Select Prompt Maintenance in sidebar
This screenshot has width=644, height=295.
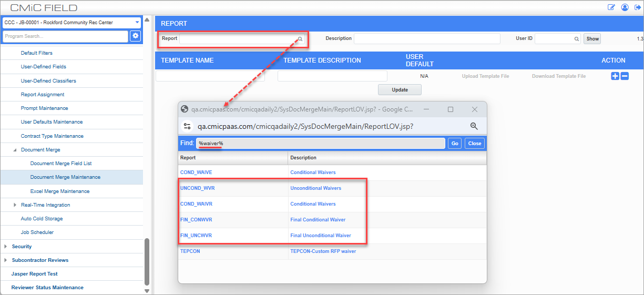pyautogui.click(x=44, y=108)
